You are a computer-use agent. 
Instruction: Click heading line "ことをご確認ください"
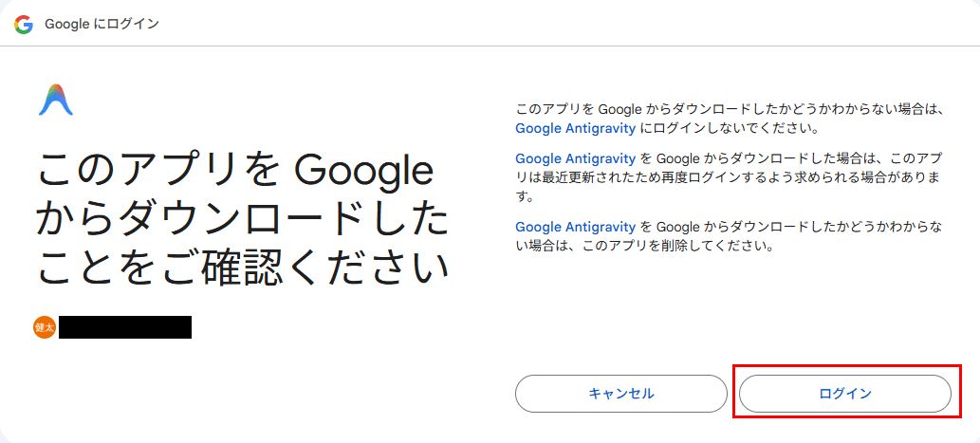pos(242,268)
